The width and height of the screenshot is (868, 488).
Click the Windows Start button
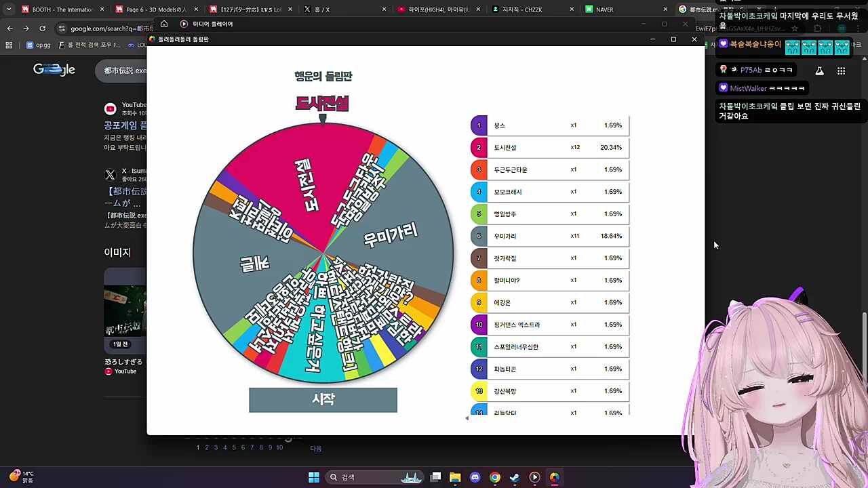[314, 477]
